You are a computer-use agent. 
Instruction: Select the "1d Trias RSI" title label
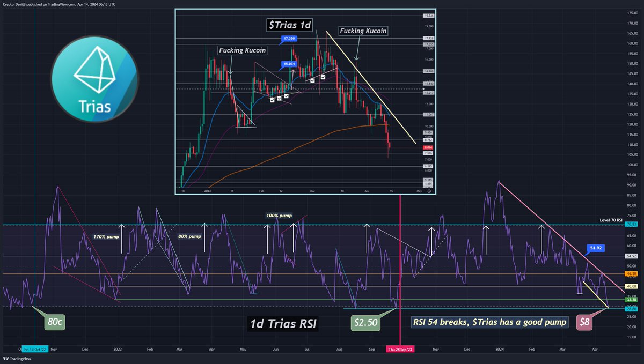tap(282, 323)
